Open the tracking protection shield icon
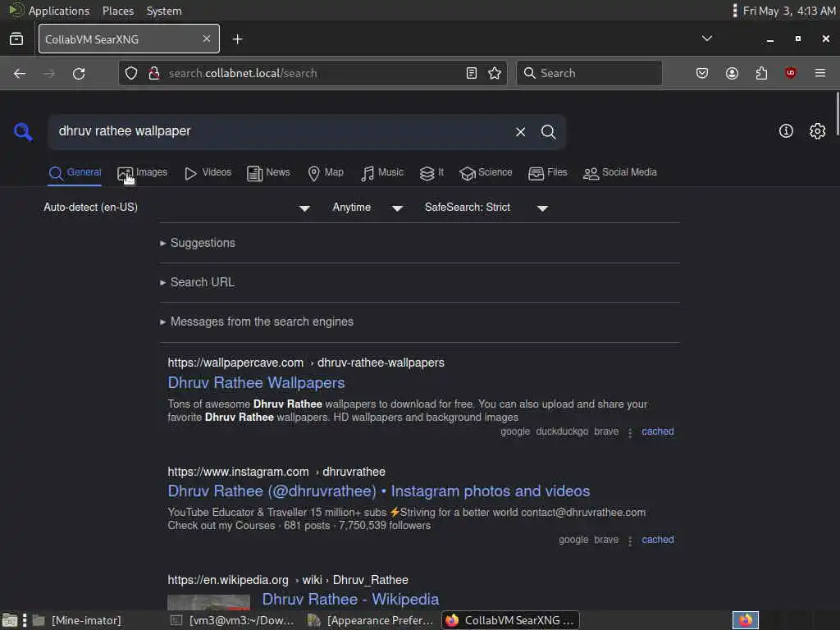Screen dimensions: 840x630 click(x=131, y=73)
